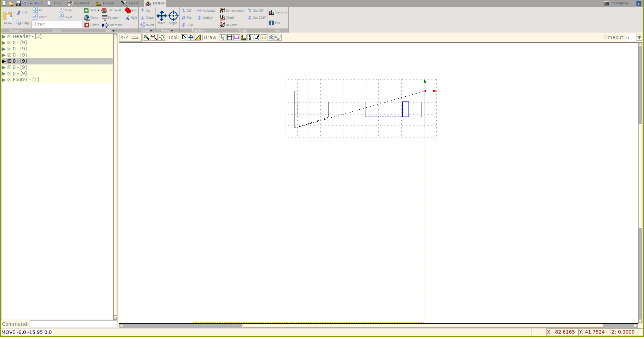
Task: Click the Open folder icon
Action: coord(11,3)
